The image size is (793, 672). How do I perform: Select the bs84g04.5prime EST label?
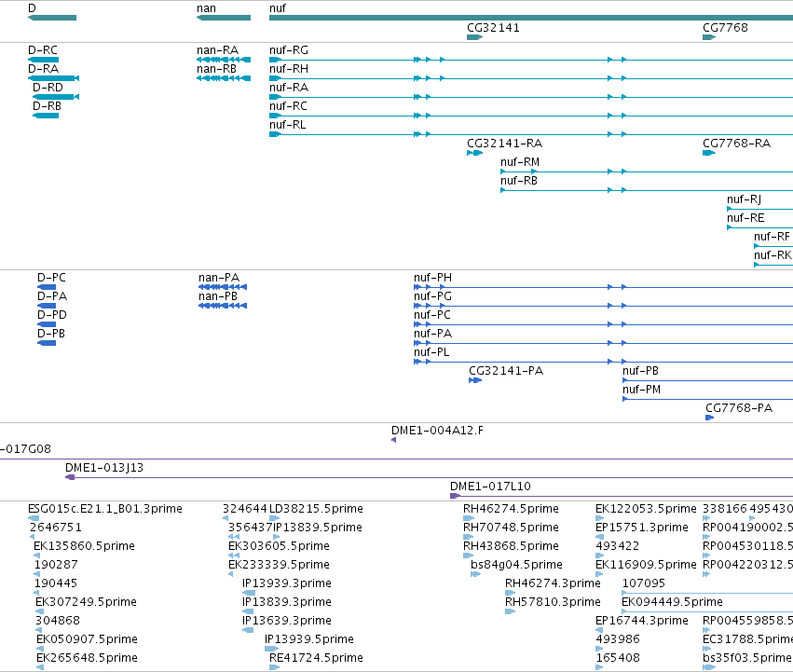click(516, 565)
